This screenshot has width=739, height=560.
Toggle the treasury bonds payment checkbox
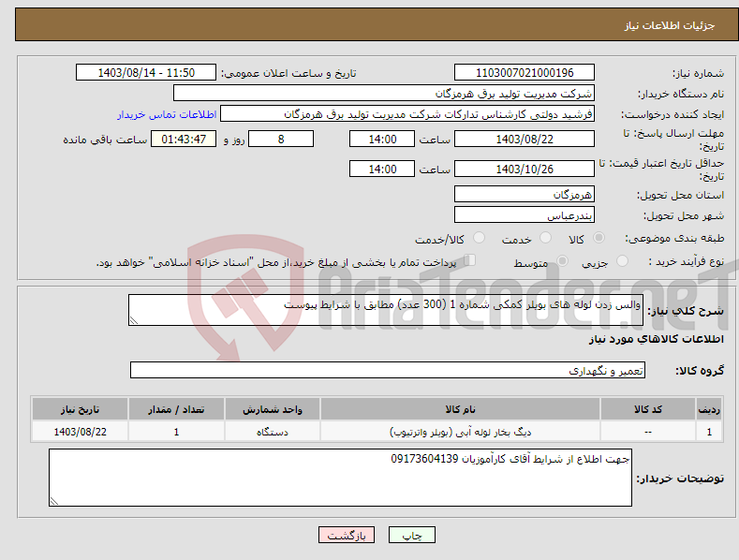pos(469,260)
